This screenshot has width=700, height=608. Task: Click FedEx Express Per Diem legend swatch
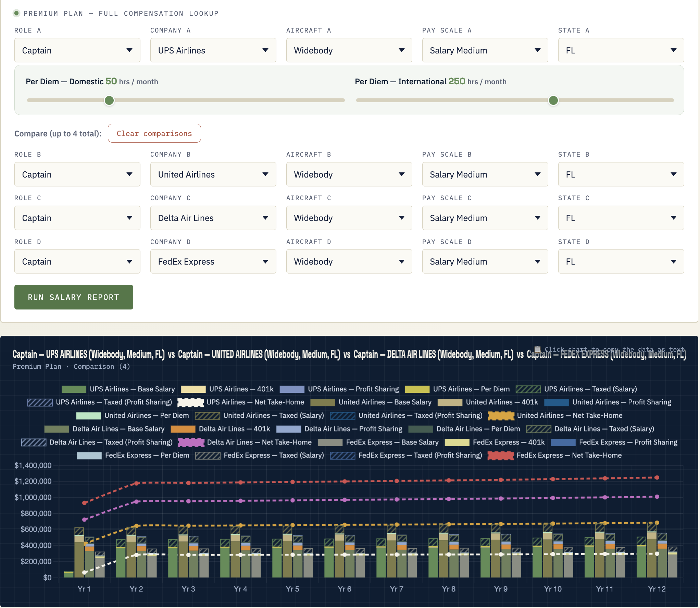[x=89, y=455]
